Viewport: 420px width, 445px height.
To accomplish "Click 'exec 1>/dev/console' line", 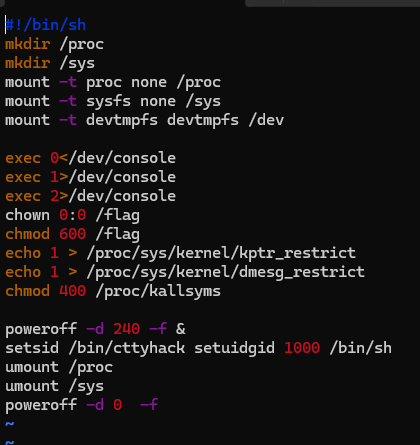I will [x=91, y=177].
